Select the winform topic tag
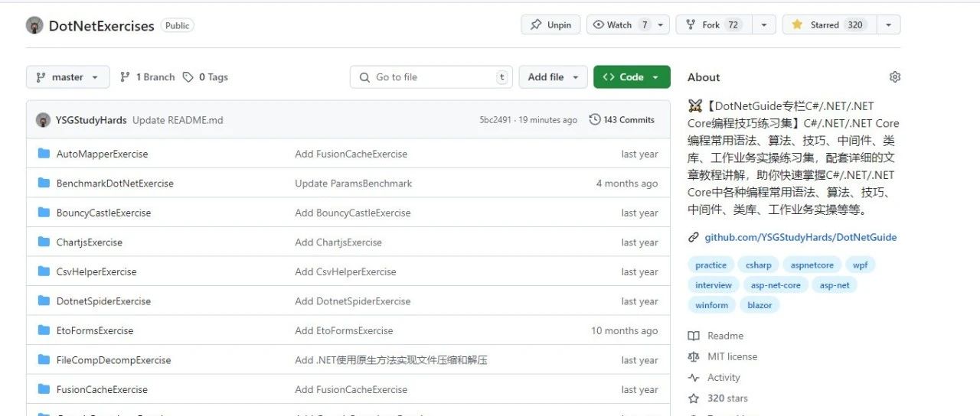 tap(711, 305)
